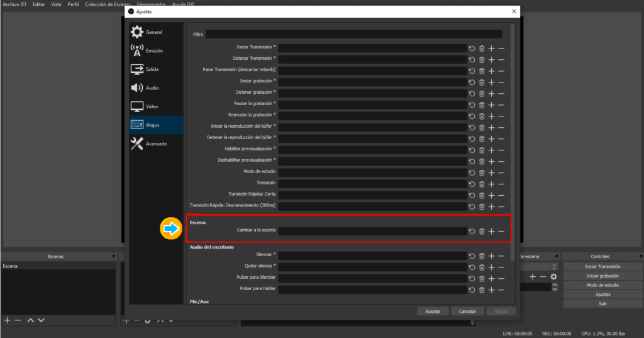Open the Archivo menu
644x338 pixels.
click(14, 4)
